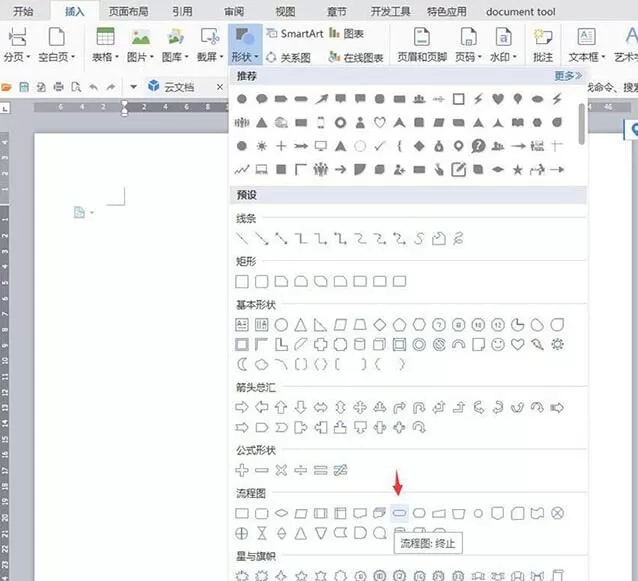Select the right arrow in 箭头总汇
This screenshot has width=638, height=581.
(242, 406)
